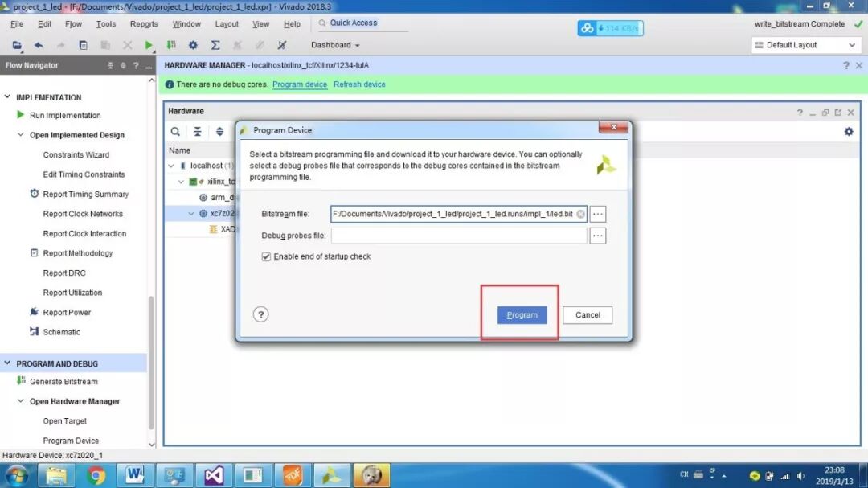Screen dimensions: 868x488
Task: Open Chrome from the taskbar
Action: 95,475
